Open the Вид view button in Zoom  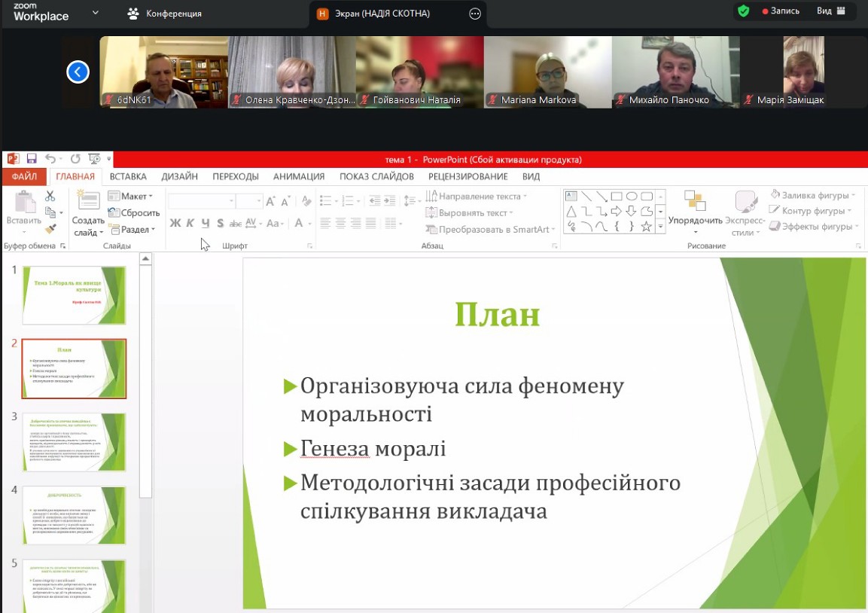tap(830, 11)
